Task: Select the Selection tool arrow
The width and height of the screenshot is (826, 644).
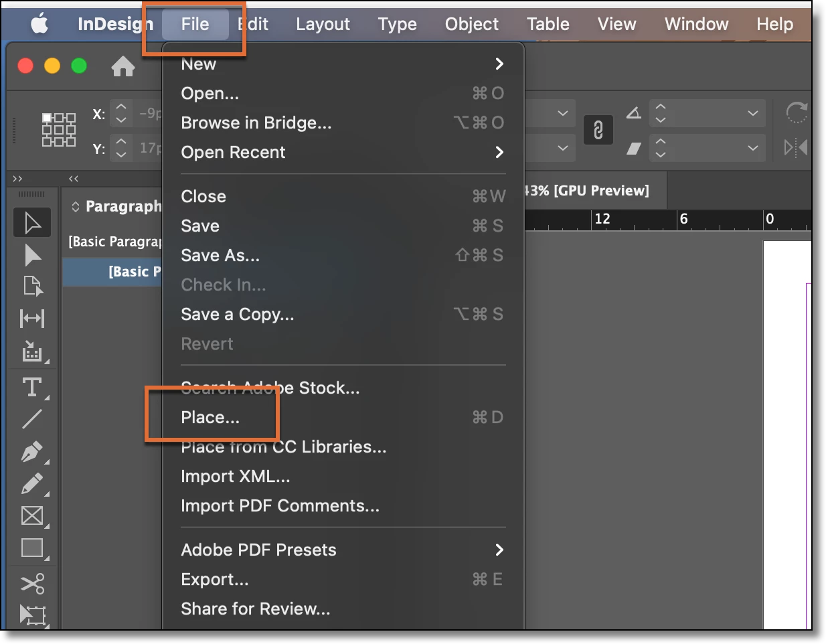Action: (x=32, y=223)
